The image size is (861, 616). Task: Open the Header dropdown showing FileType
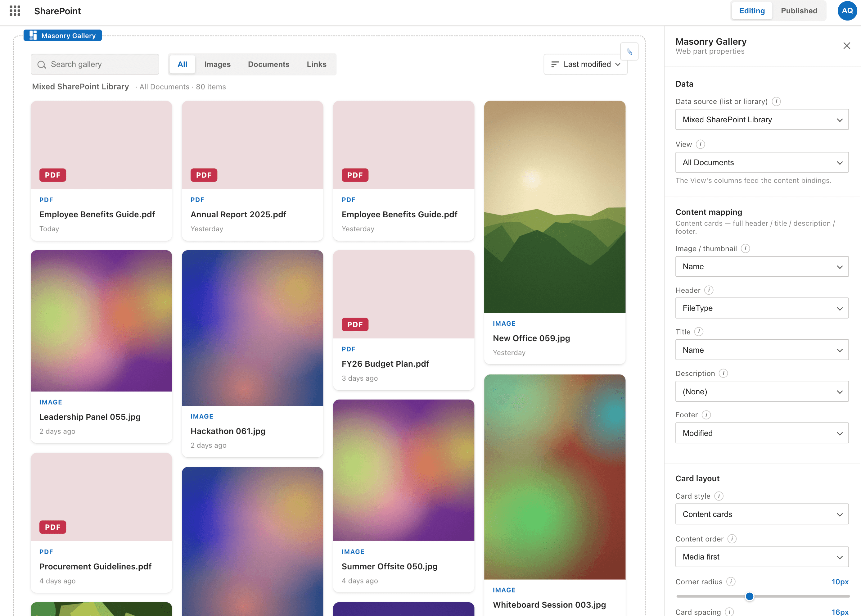[762, 308]
